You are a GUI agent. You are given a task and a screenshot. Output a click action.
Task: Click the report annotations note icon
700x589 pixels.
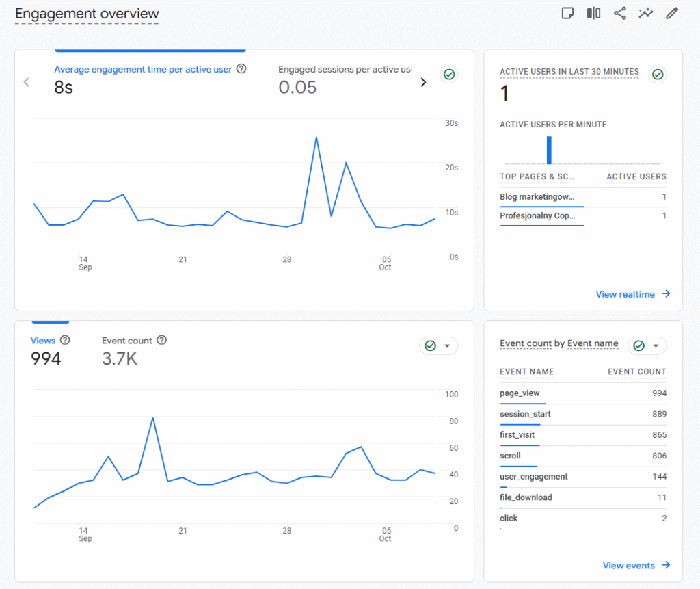pos(567,14)
